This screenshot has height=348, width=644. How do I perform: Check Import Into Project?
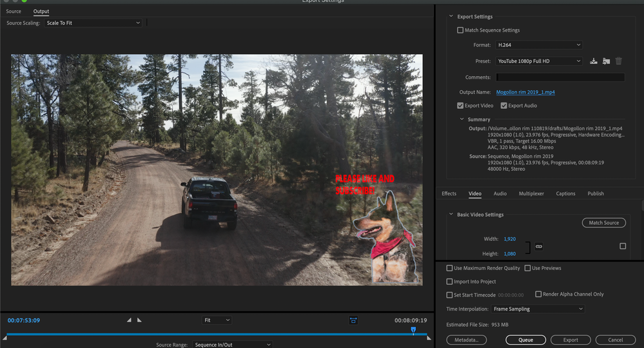tap(449, 282)
